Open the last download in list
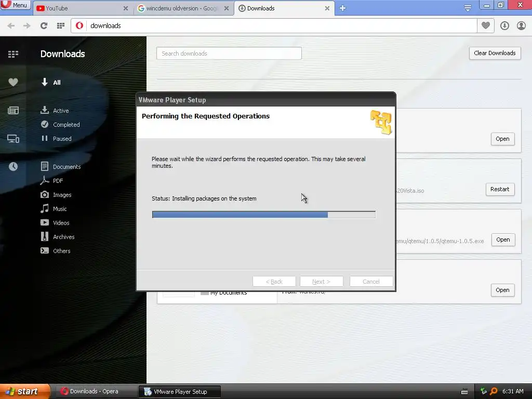Viewport: 532px width, 399px height. tap(502, 290)
